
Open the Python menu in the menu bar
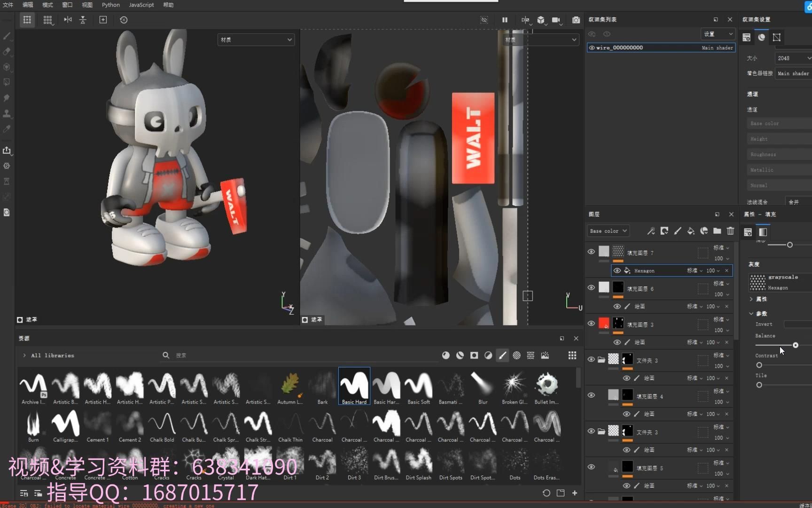pos(111,5)
